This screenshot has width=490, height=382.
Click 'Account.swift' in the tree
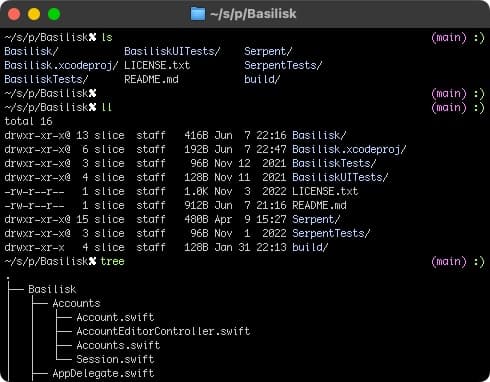pyautogui.click(x=115, y=317)
